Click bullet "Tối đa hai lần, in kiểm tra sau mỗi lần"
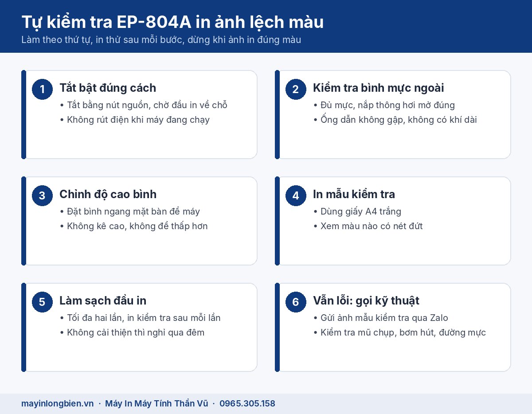The height and width of the screenshot is (414, 532). (x=140, y=318)
